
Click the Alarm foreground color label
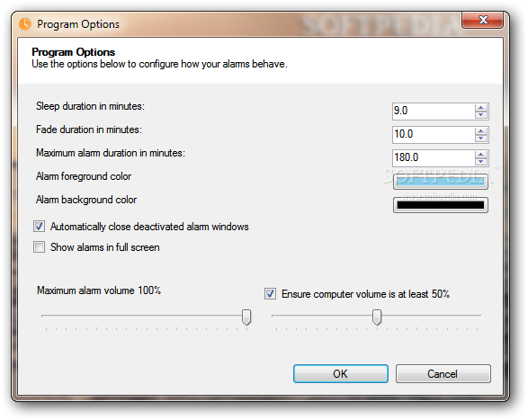[x=84, y=176]
